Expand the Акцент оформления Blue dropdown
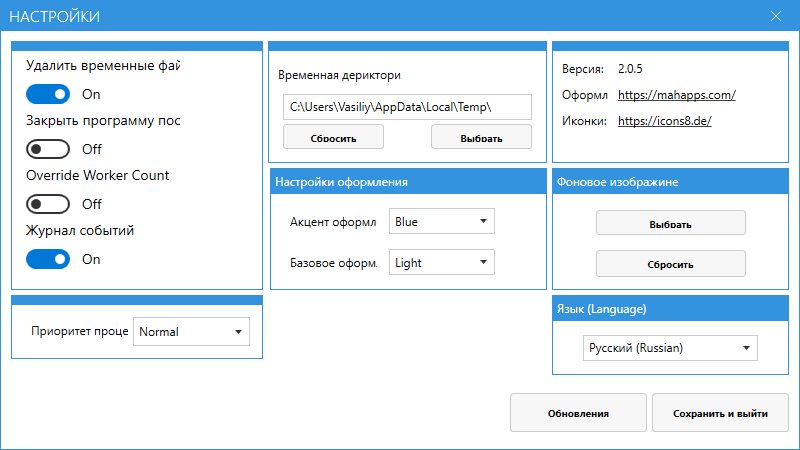 click(442, 221)
